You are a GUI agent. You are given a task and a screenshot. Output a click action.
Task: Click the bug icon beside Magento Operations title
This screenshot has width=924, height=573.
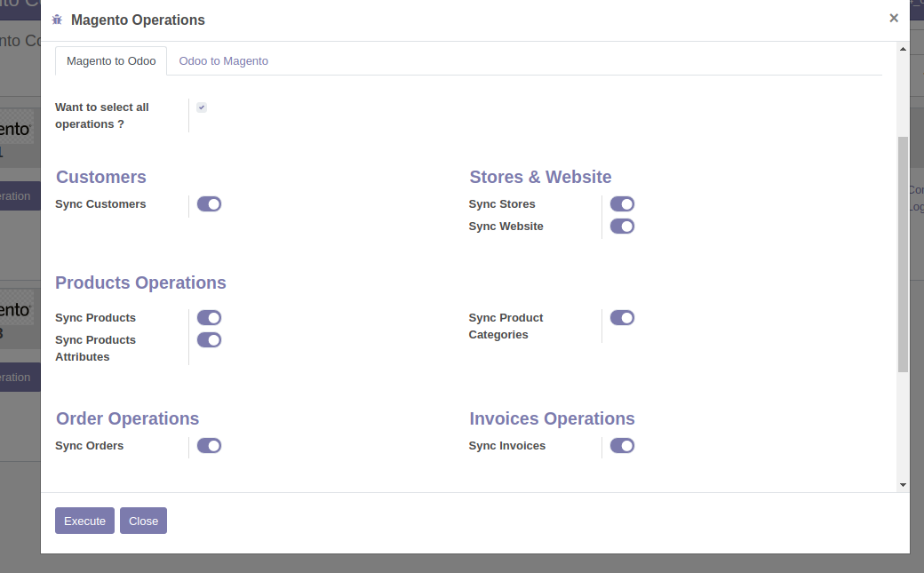(x=57, y=20)
